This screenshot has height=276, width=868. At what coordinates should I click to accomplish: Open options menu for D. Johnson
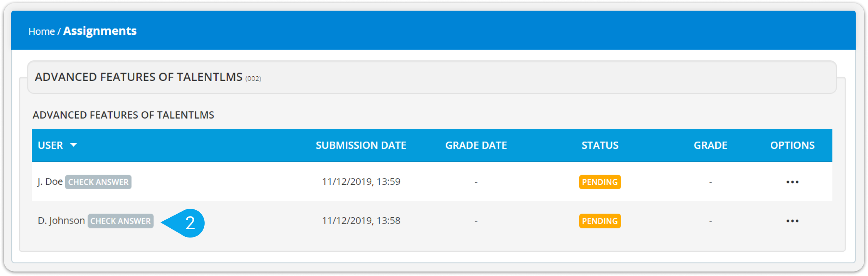792,221
